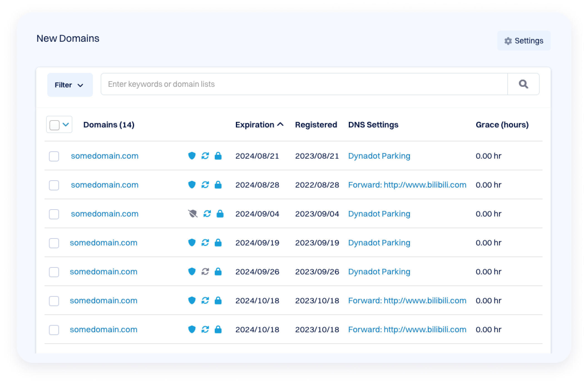Click privacy shield icon for 2024/08/21 domain
This screenshot has height=384, width=588.
click(192, 156)
